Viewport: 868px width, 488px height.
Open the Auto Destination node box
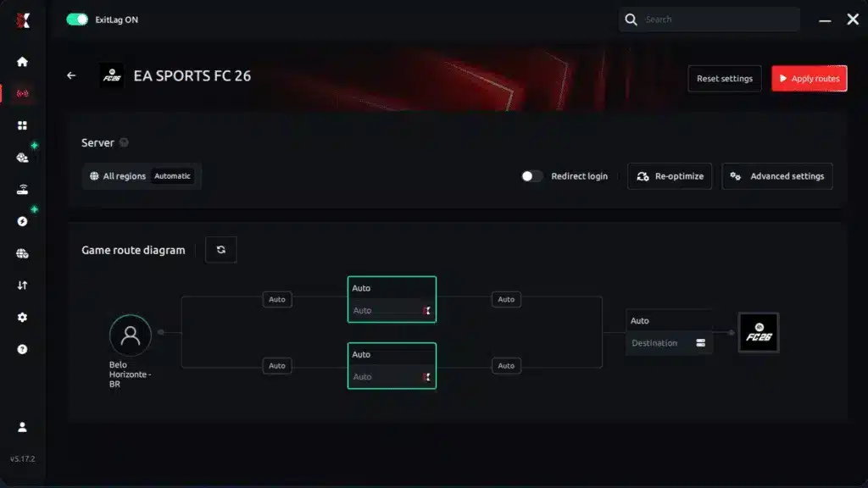pyautogui.click(x=669, y=332)
